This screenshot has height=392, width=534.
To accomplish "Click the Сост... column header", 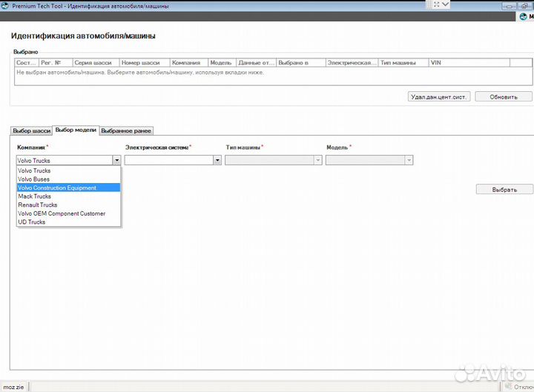I will (x=27, y=62).
